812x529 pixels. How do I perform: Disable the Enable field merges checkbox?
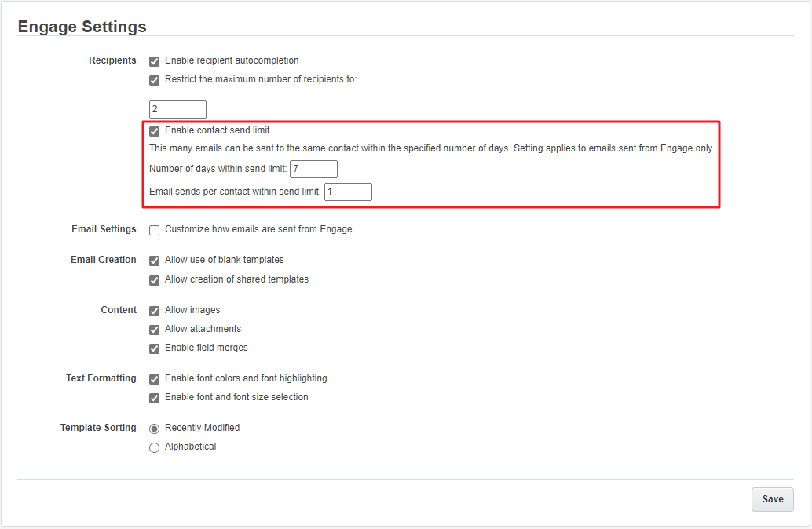click(x=155, y=348)
